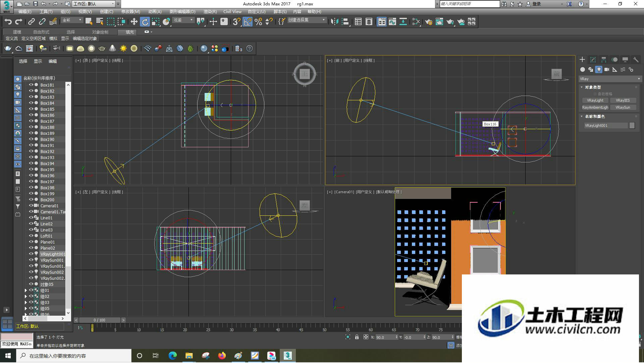Click 显示 in scene explorer menu
The height and width of the screenshot is (363, 644).
coord(38,61)
